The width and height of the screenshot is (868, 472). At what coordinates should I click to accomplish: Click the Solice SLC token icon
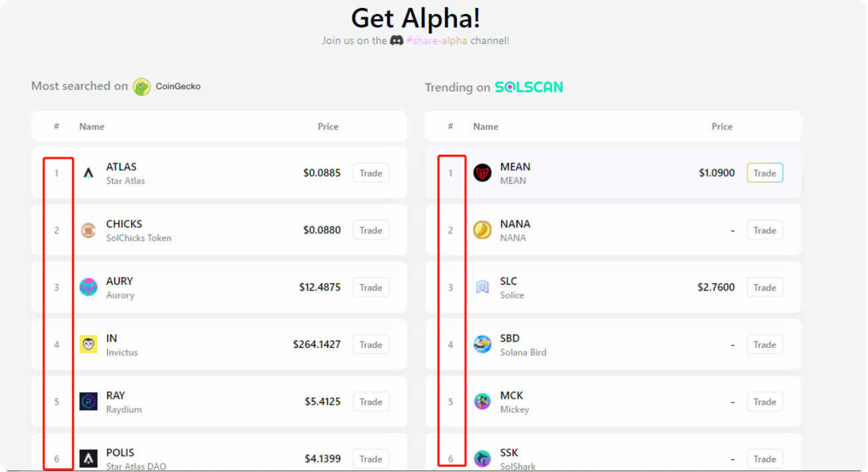pyautogui.click(x=482, y=287)
